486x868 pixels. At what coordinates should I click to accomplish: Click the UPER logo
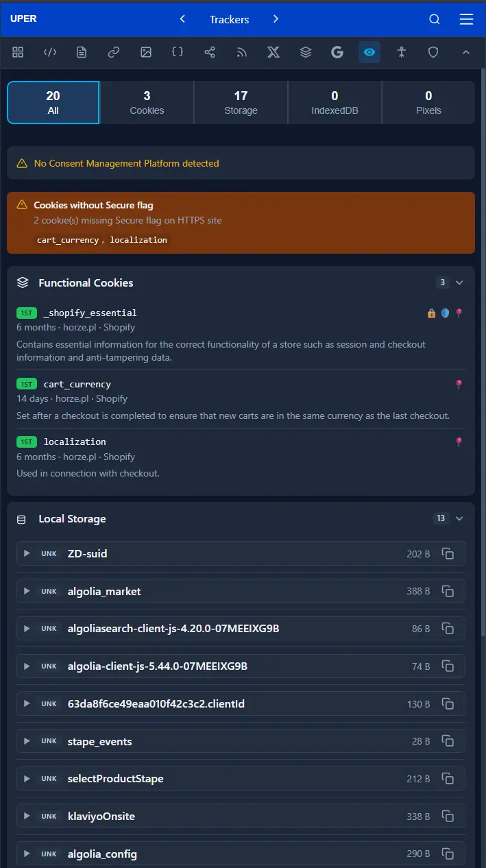(23, 19)
